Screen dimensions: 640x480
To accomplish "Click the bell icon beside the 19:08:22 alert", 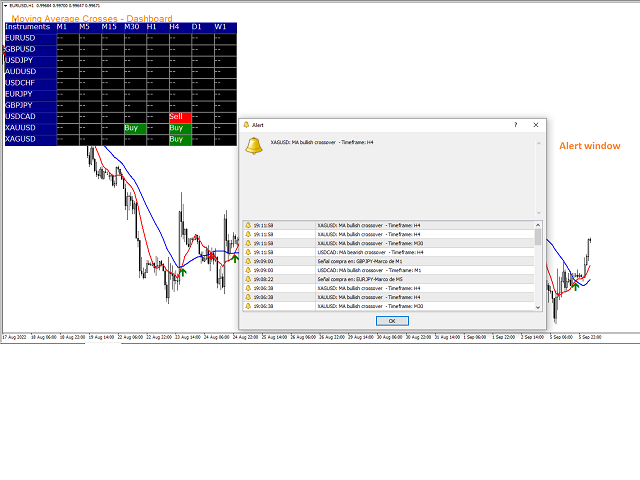I will point(248,279).
